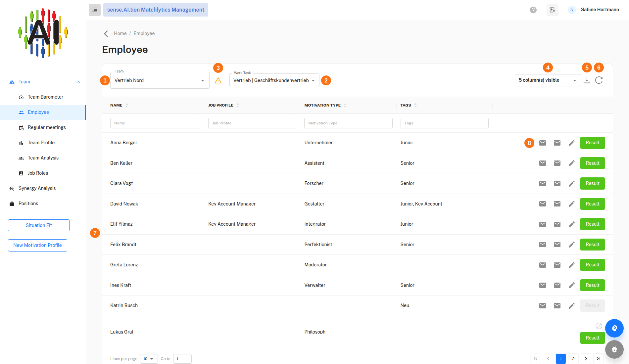Click first mail icon for Ben Keller

tap(543, 163)
